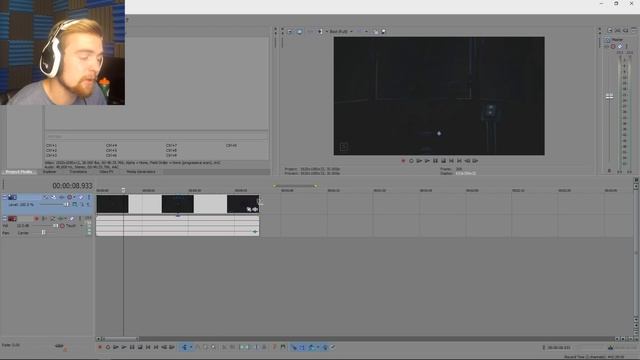Minimize the application window
This screenshot has width=640, height=360.
click(x=601, y=4)
